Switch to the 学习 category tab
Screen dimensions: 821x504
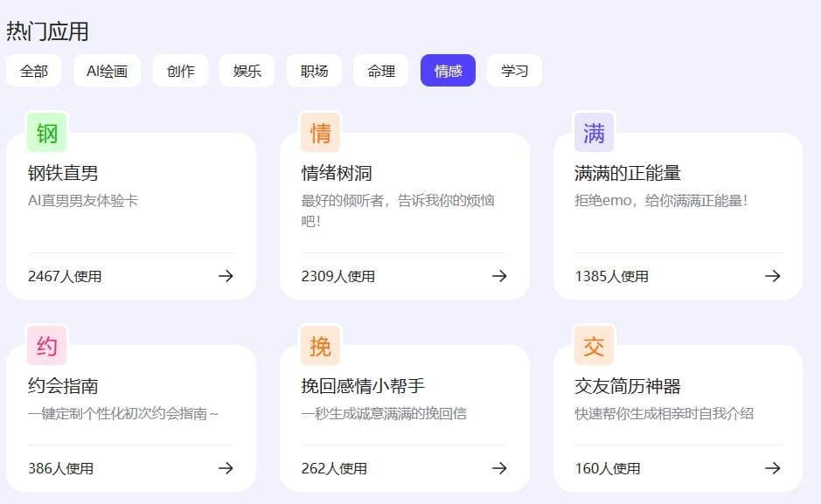point(514,71)
